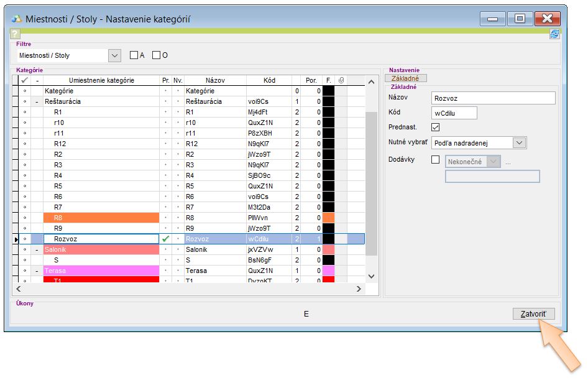The width and height of the screenshot is (588, 380).
Task: Tick the Dodávky checkbox
Action: tap(436, 160)
